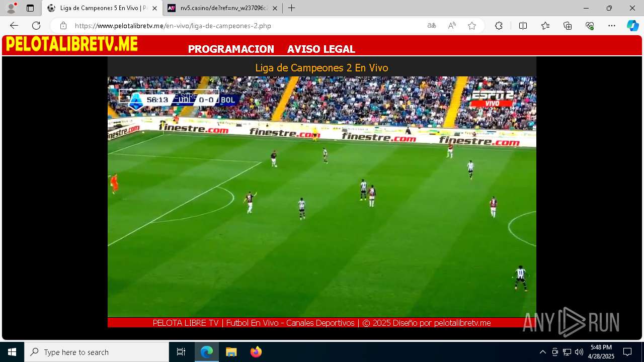This screenshot has height=362, width=644.
Task: Start Read aloud from address bar
Action: tap(452, 26)
